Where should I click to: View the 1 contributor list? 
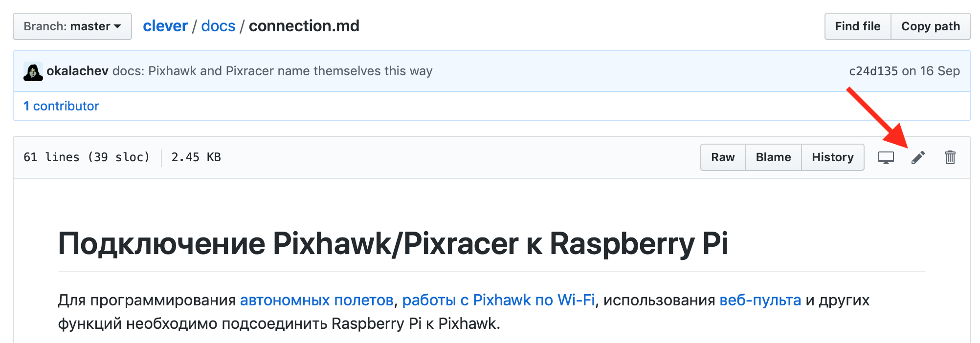tap(61, 106)
